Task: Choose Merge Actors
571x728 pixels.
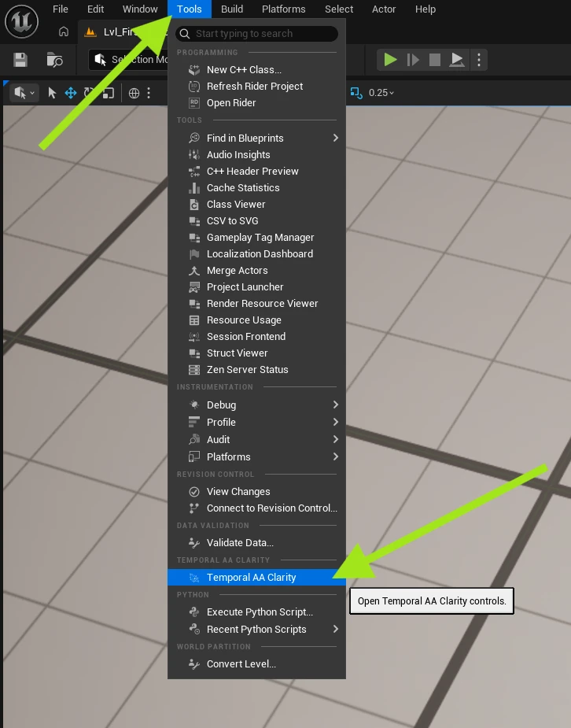Action: (256, 270)
